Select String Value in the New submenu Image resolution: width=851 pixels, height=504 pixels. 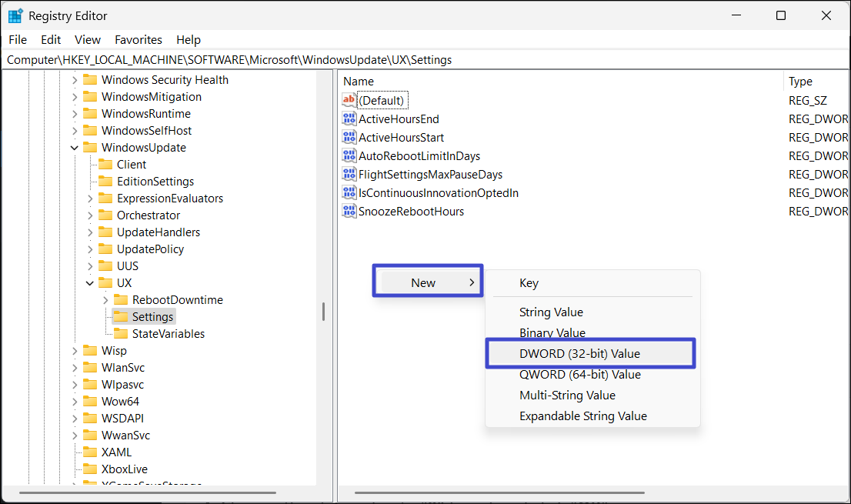coord(551,312)
